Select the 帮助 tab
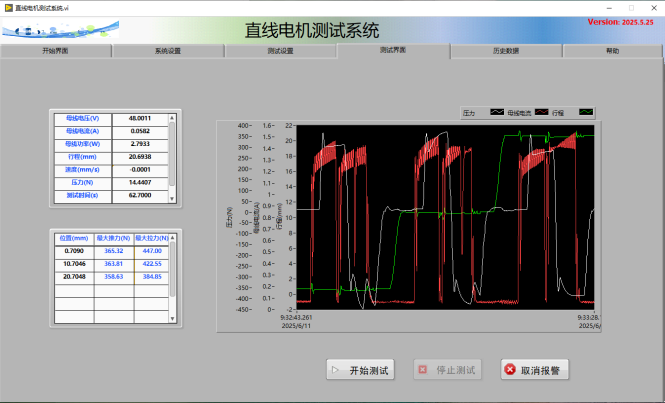Viewport: 665px width, 403px height. tap(612, 50)
